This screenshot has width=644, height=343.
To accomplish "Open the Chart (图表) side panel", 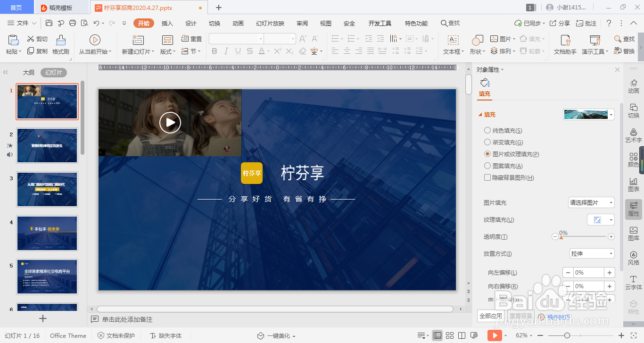I will coord(634,184).
